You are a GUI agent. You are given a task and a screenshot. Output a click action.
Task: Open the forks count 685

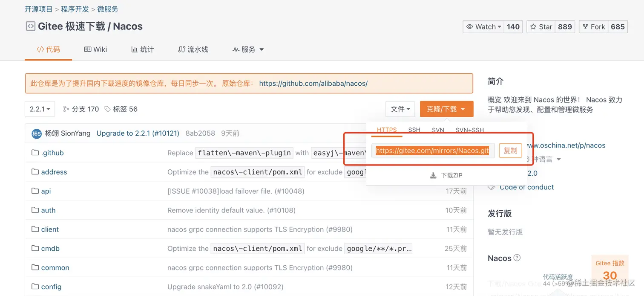[618, 26]
